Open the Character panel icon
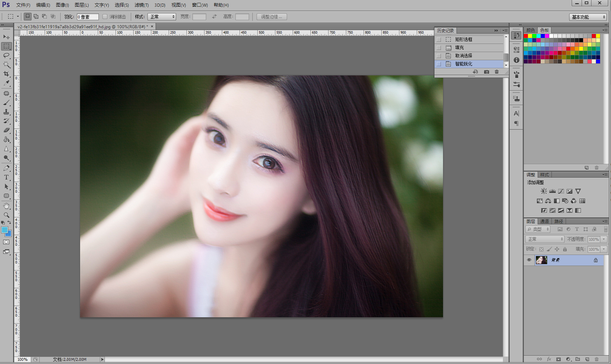This screenshot has height=364, width=611. pyautogui.click(x=516, y=113)
